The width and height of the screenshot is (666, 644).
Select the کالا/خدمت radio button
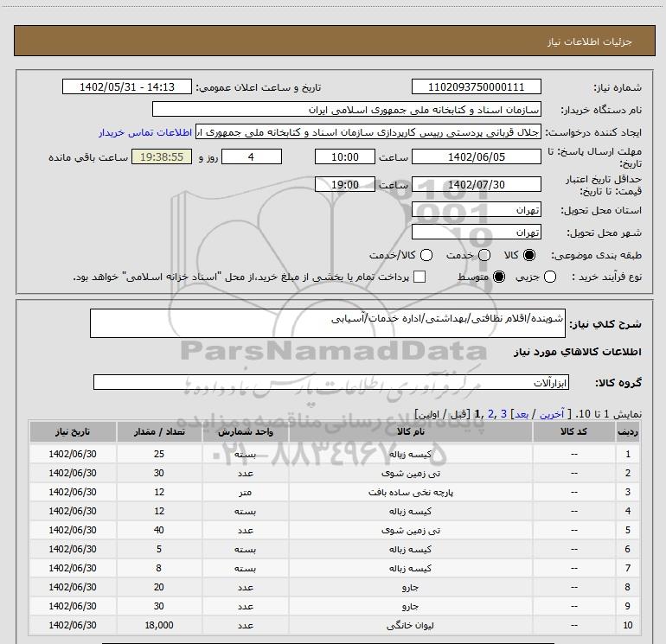click(x=426, y=255)
